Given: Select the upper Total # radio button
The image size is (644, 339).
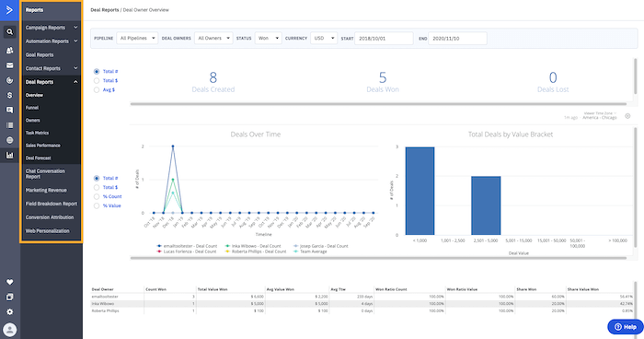Looking at the screenshot, I should [x=97, y=72].
